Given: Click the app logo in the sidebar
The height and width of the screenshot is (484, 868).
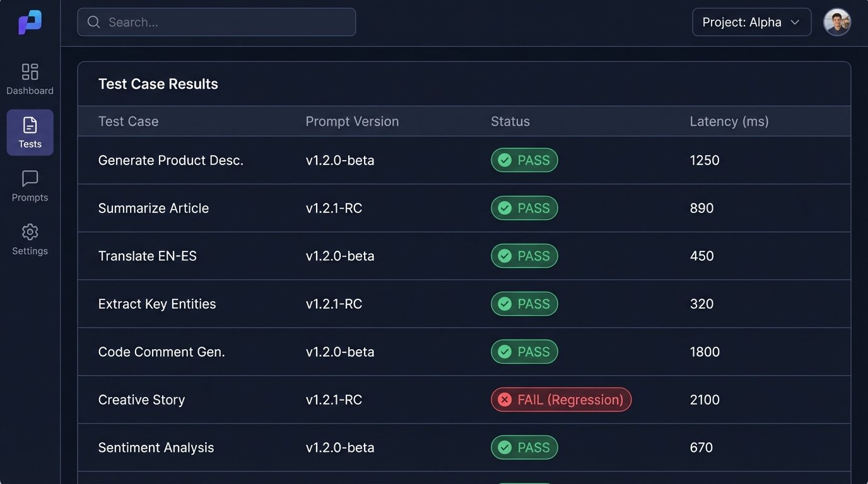Looking at the screenshot, I should 30,23.
